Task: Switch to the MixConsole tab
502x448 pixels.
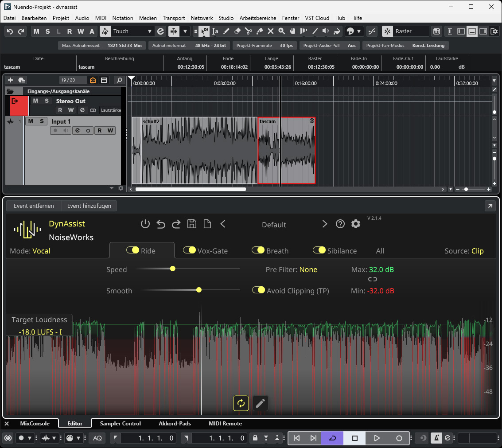Action: pos(35,424)
